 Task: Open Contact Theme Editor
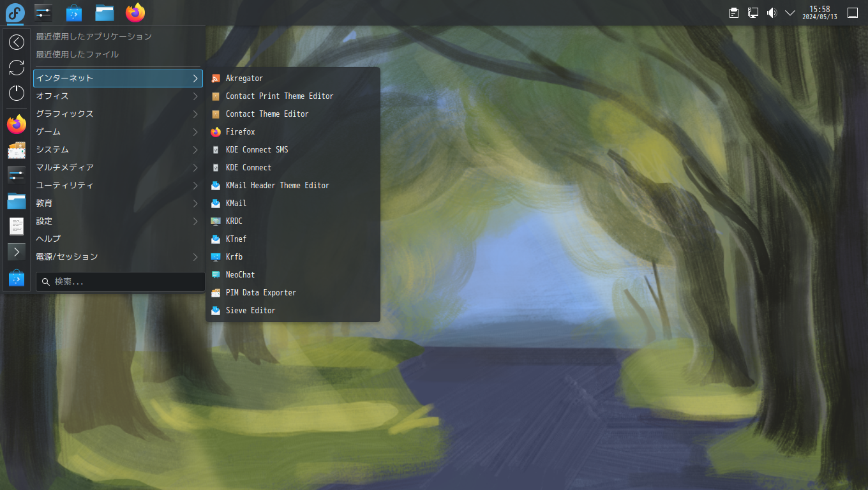pos(292,114)
